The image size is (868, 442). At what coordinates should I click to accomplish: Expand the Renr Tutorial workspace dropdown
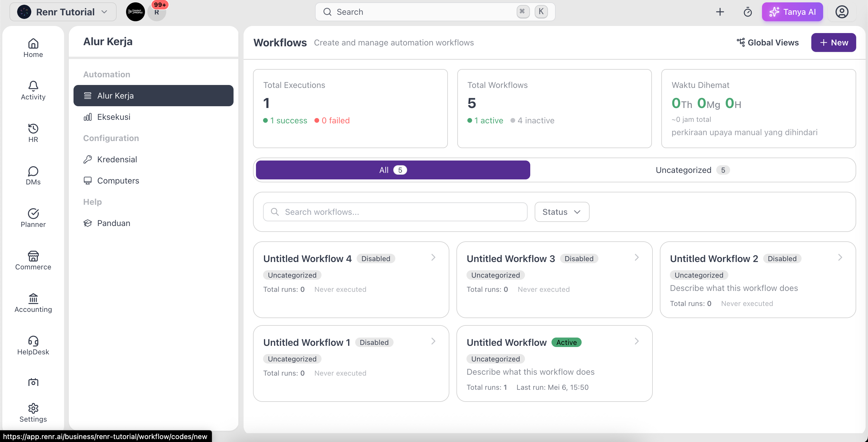tap(63, 12)
